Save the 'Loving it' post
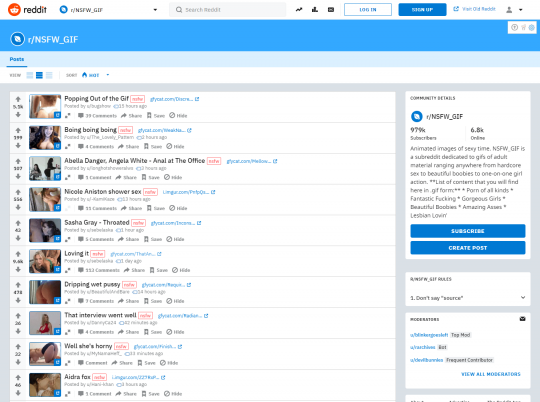Screen dimensions: 540x402 158,270
